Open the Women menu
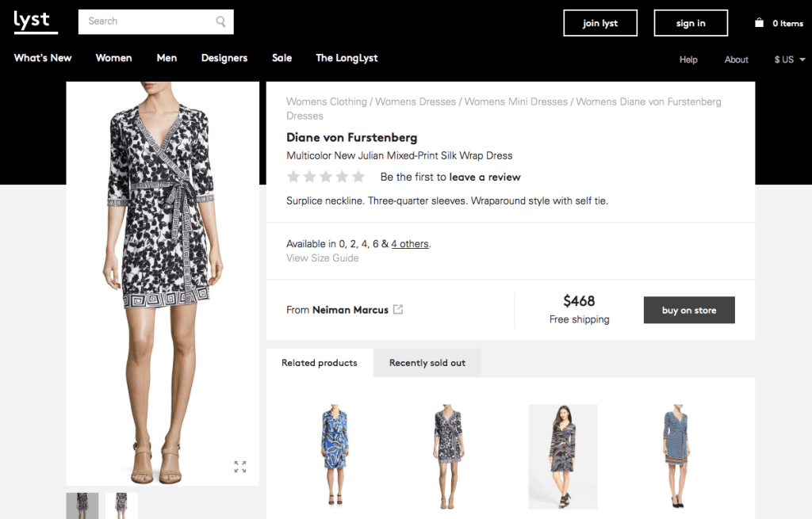Viewport: 812px width, 519px height. tap(113, 58)
